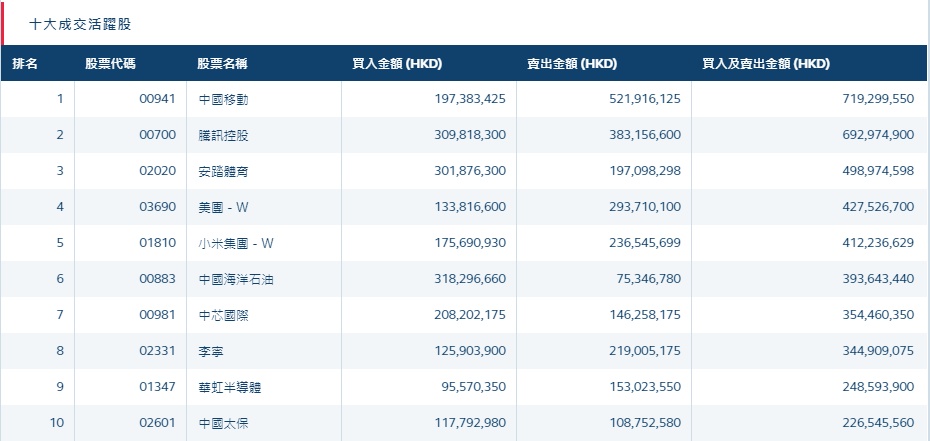Image resolution: width=930 pixels, height=441 pixels.
Task: Click the 買入金額 (HKD) column header
Action: (397, 64)
